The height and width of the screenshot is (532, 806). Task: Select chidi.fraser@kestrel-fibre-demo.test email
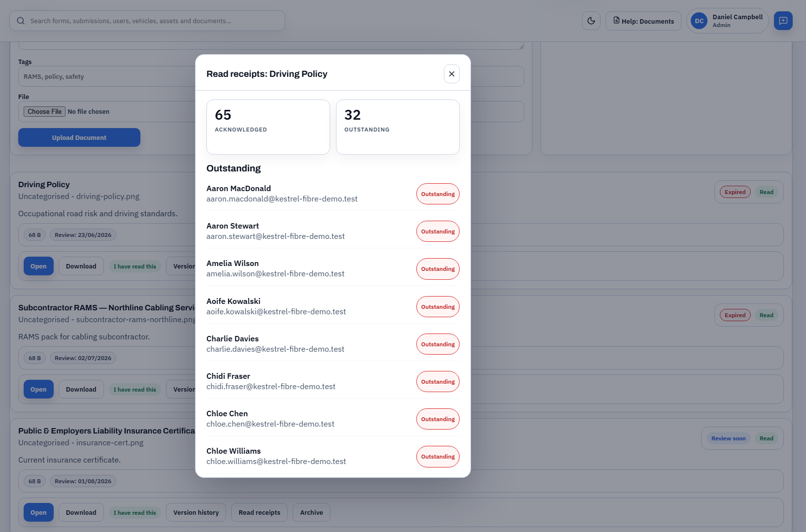point(271,387)
